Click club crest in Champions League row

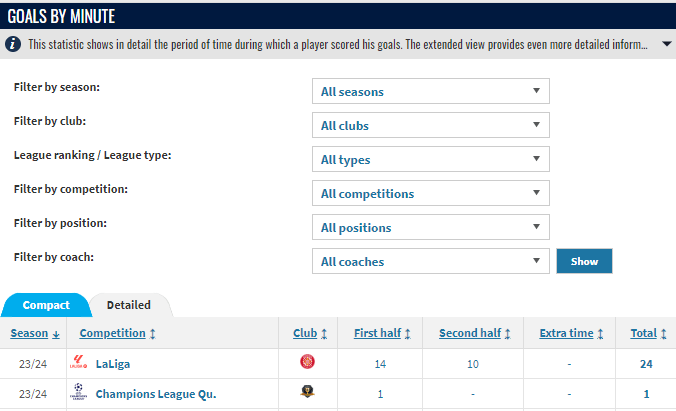307,393
